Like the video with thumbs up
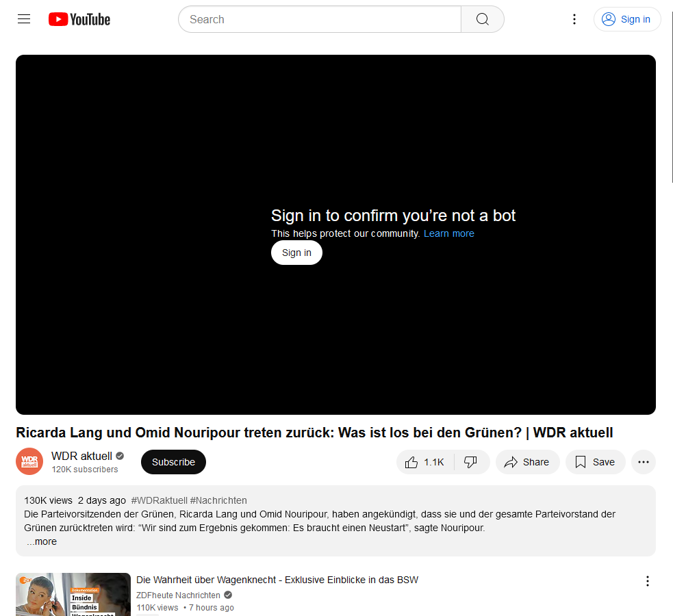This screenshot has height=616, width=673. point(425,462)
